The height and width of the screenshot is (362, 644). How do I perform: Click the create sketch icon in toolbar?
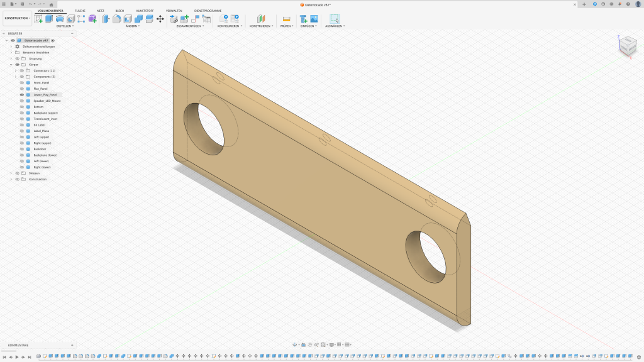pyautogui.click(x=38, y=19)
